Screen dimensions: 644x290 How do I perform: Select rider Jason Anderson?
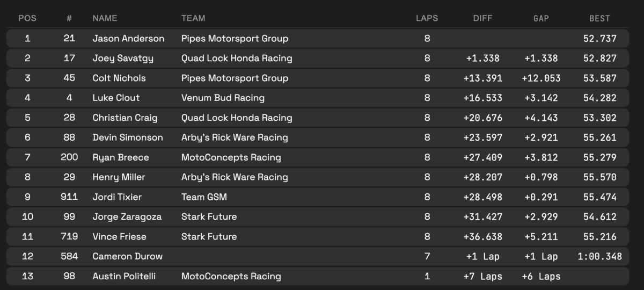coord(128,39)
